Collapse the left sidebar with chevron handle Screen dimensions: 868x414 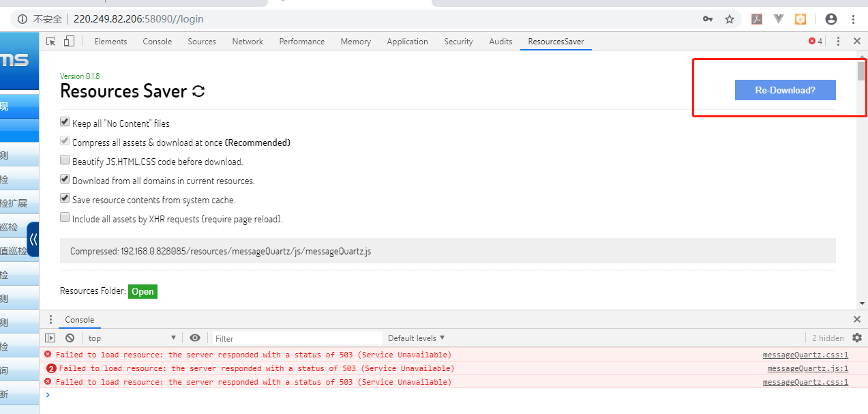[33, 239]
